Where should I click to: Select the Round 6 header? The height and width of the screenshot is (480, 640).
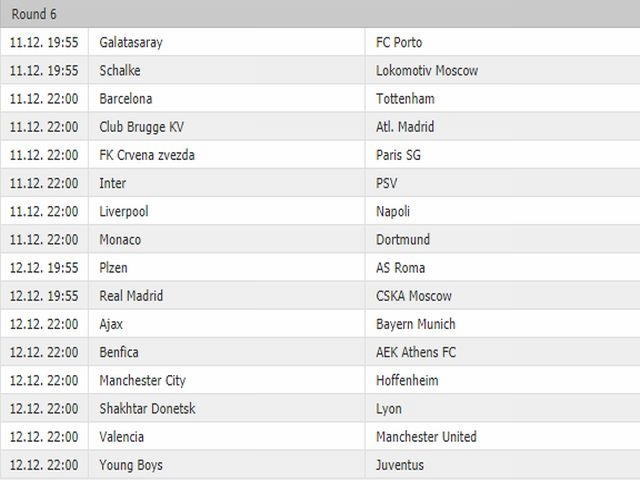[320, 13]
